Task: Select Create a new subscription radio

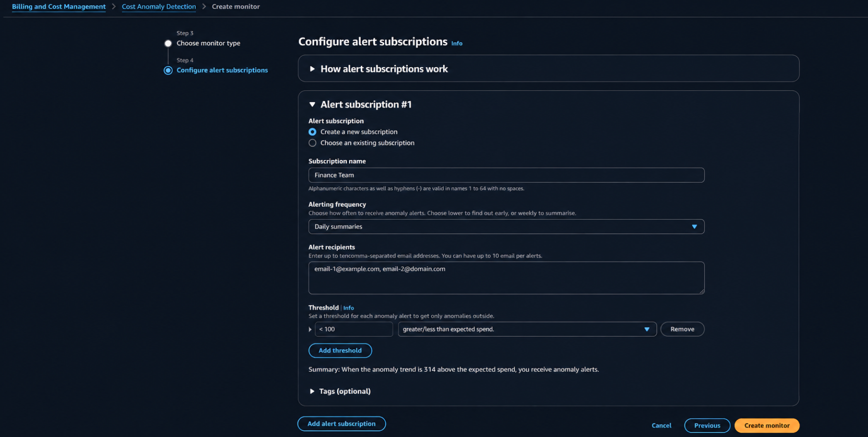Action: (312, 132)
